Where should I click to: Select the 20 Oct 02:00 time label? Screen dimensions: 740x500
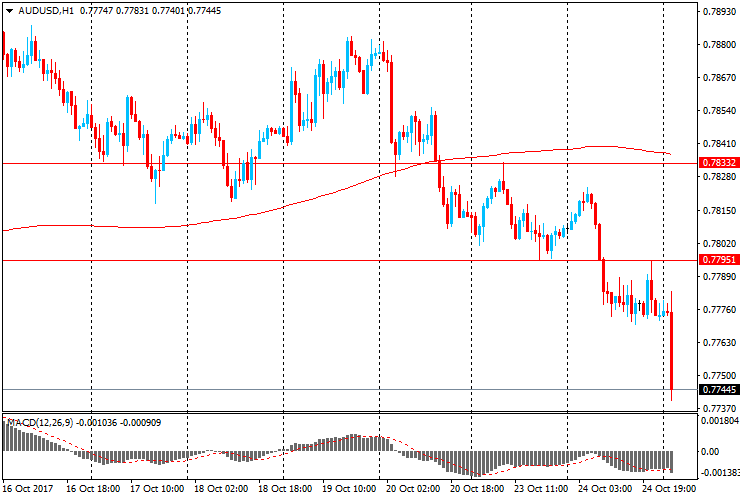[x=413, y=489]
